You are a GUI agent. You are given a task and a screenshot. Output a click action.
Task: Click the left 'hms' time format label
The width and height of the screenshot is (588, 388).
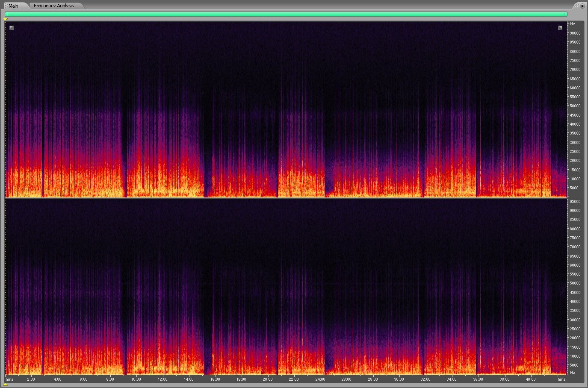click(x=9, y=379)
